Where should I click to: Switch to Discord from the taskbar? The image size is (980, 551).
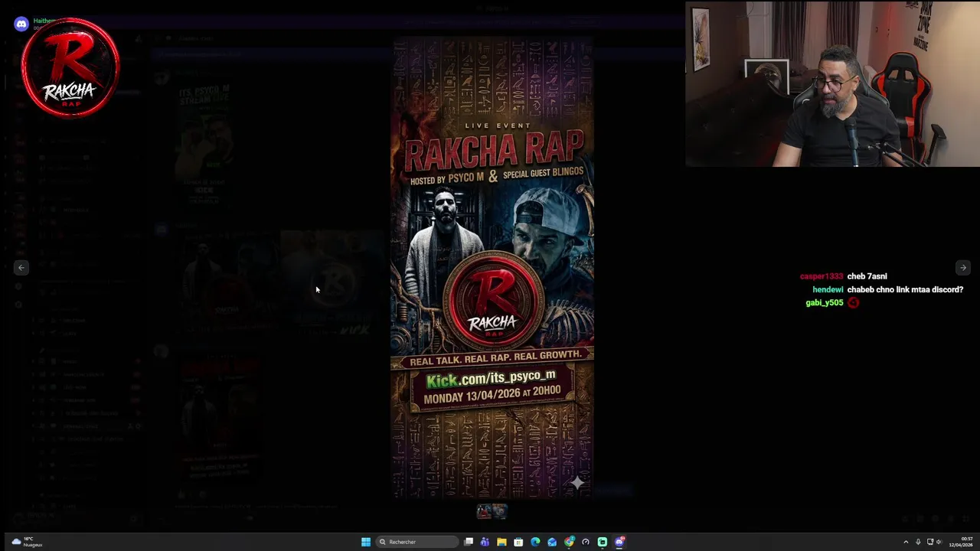[619, 542]
